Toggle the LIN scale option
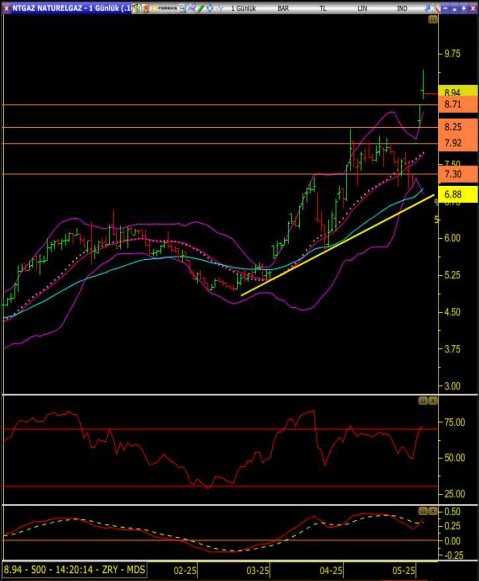 362,8
